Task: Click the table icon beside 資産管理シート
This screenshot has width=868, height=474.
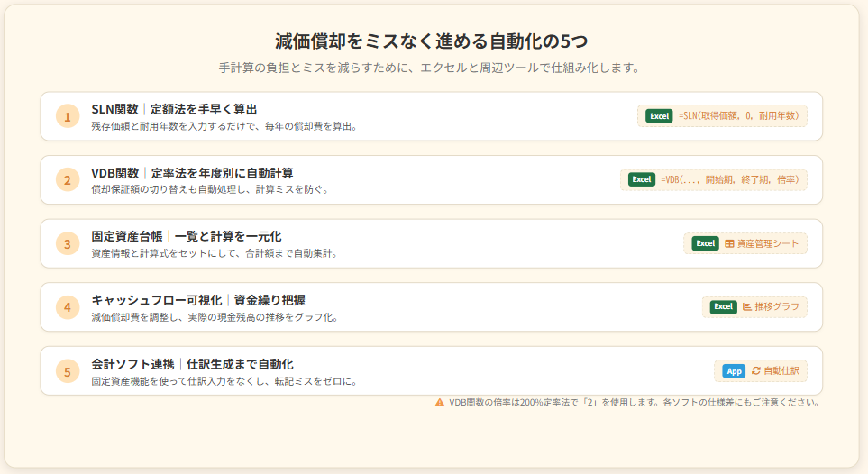Action: (x=729, y=243)
